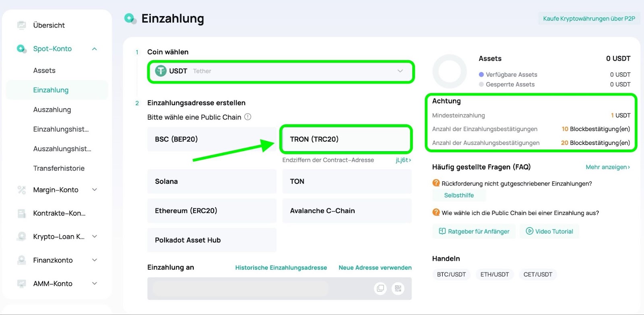Click the Verfügbare Assets legend entry
The width and height of the screenshot is (644, 315).
pos(508,74)
